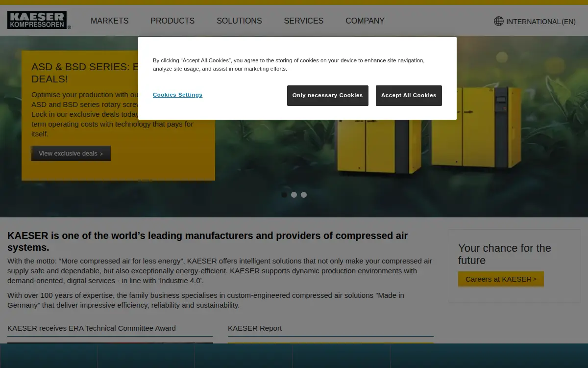Open the MARKETS menu
This screenshot has width=588, height=368.
[110, 21]
